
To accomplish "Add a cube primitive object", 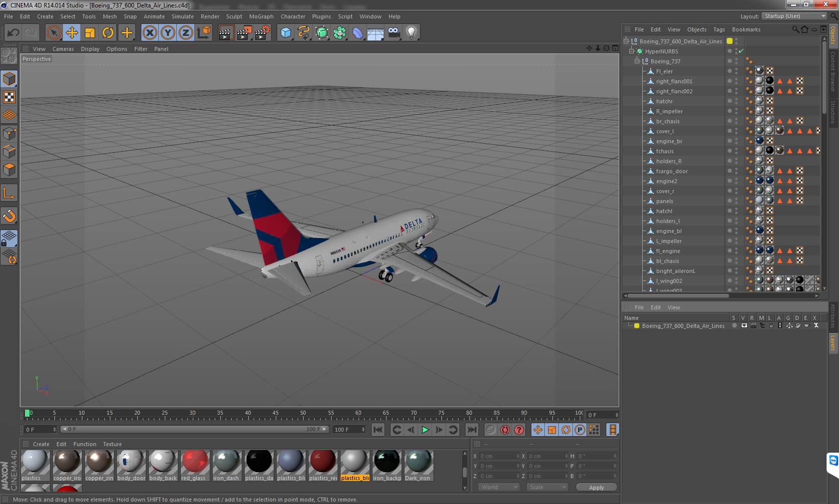I will click(286, 33).
